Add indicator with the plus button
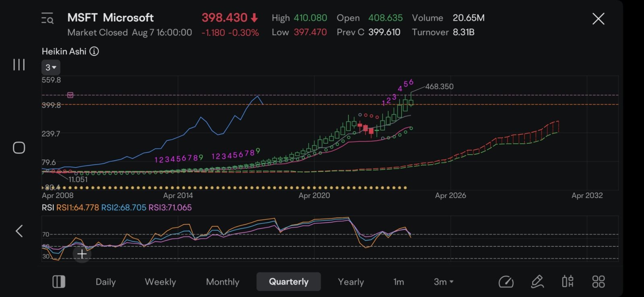644x297 pixels. pos(82,254)
